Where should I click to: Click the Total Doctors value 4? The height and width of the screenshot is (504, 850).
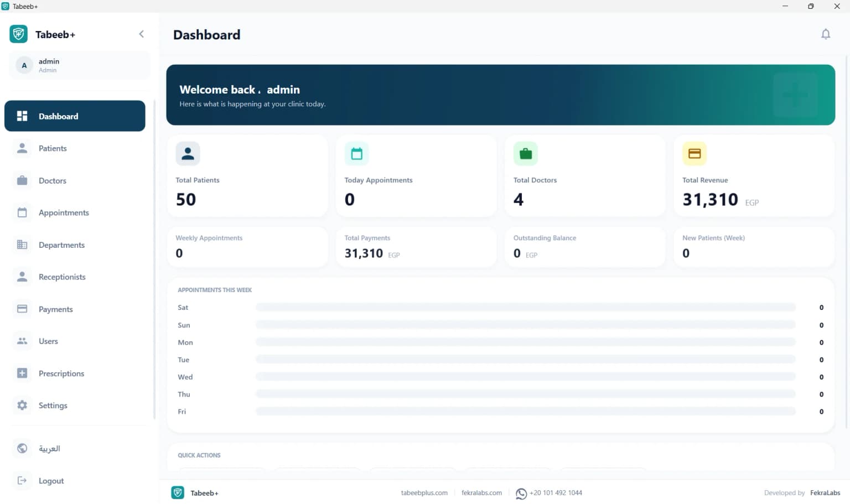(519, 199)
